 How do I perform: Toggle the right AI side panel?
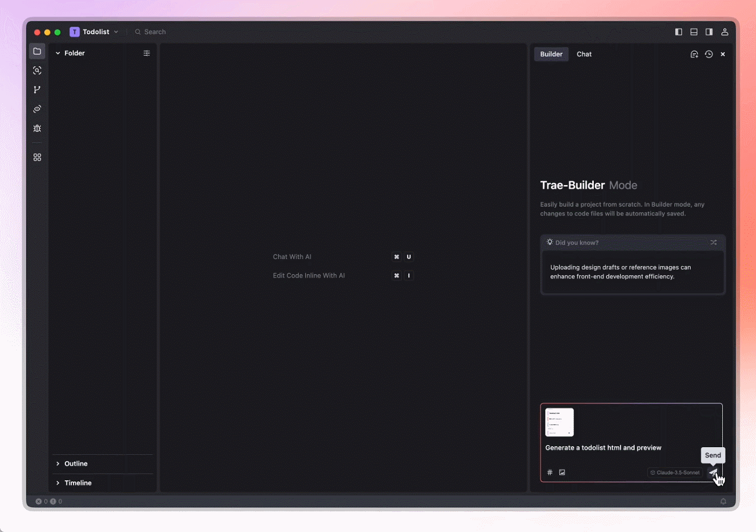coord(709,32)
